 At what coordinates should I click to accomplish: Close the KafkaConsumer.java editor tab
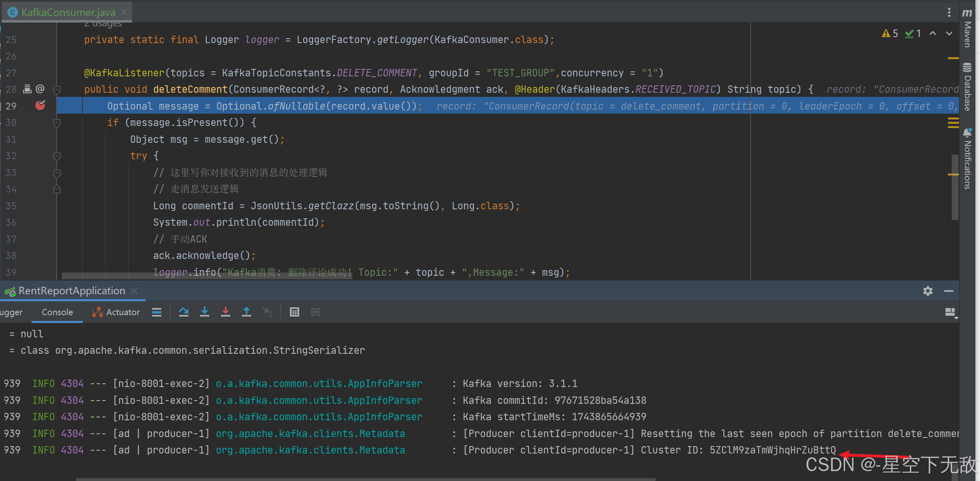(x=124, y=12)
